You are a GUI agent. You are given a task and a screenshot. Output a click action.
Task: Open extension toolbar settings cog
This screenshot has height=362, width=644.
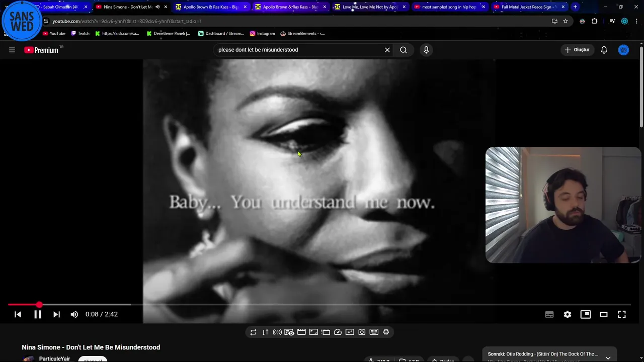tap(386, 332)
